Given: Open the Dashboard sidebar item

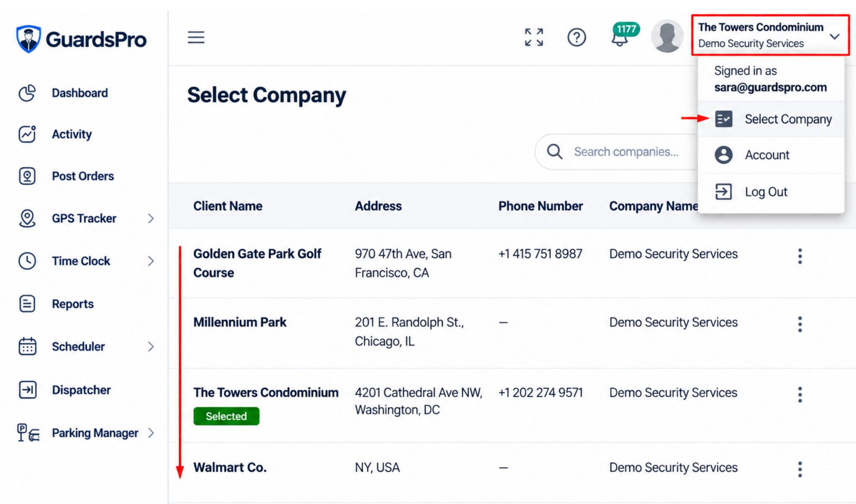Looking at the screenshot, I should pyautogui.click(x=80, y=93).
